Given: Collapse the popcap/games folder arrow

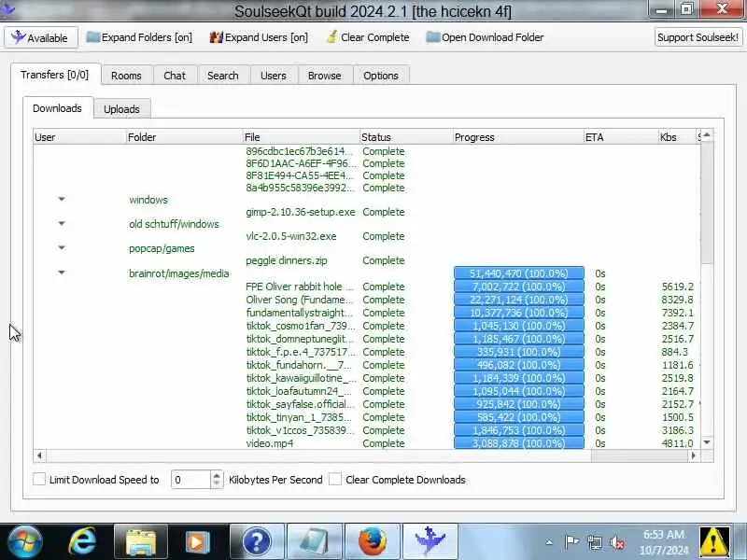Looking at the screenshot, I should tap(62, 247).
